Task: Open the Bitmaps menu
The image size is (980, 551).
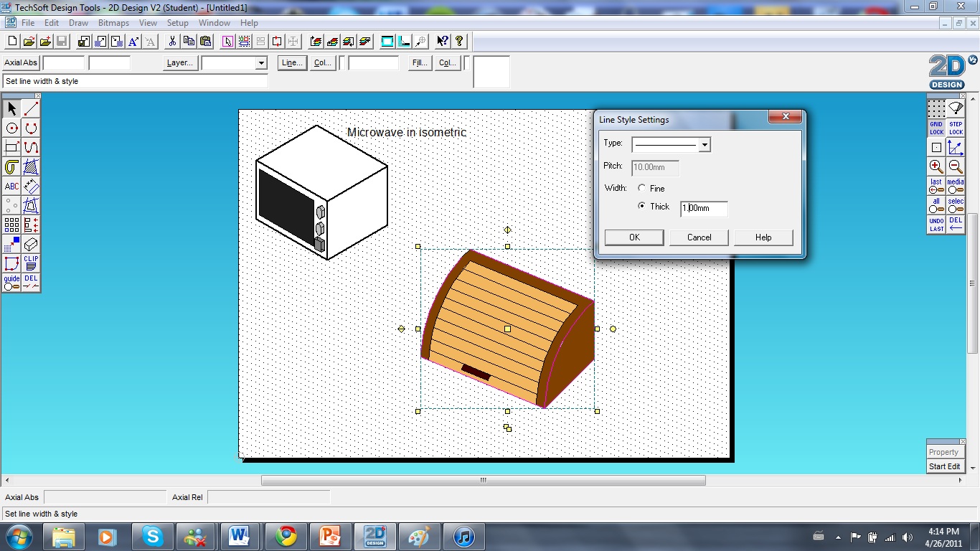Action: tap(113, 22)
